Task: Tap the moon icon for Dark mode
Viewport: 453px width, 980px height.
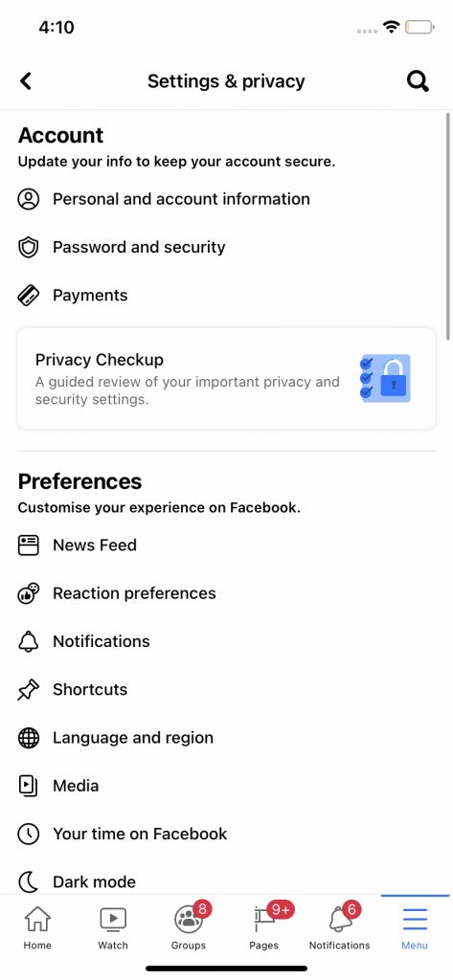Action: pyautogui.click(x=28, y=882)
